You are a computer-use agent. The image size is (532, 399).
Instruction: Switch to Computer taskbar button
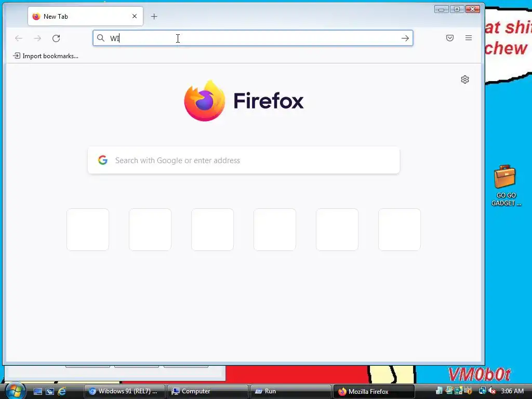point(207,391)
